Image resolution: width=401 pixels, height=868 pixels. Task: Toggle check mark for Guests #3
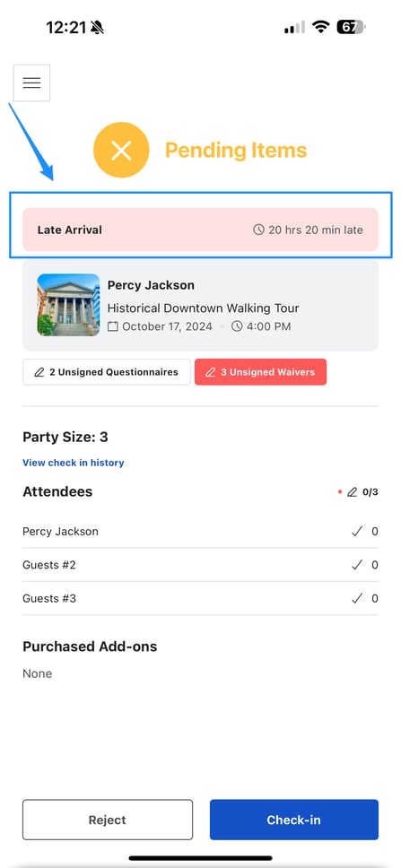357,598
